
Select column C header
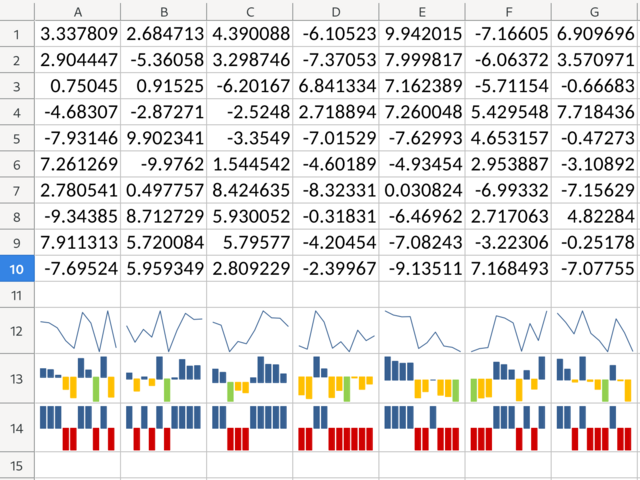pyautogui.click(x=250, y=12)
